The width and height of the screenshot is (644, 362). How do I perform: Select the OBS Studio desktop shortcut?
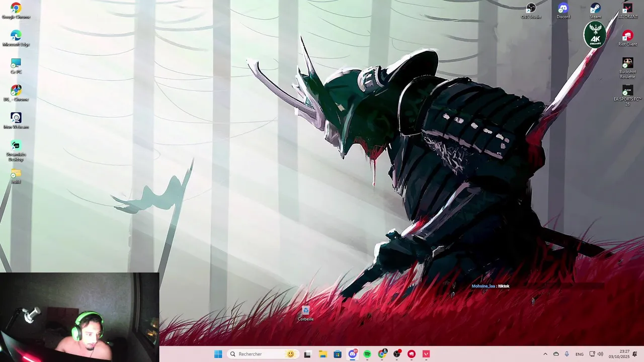coord(531,11)
